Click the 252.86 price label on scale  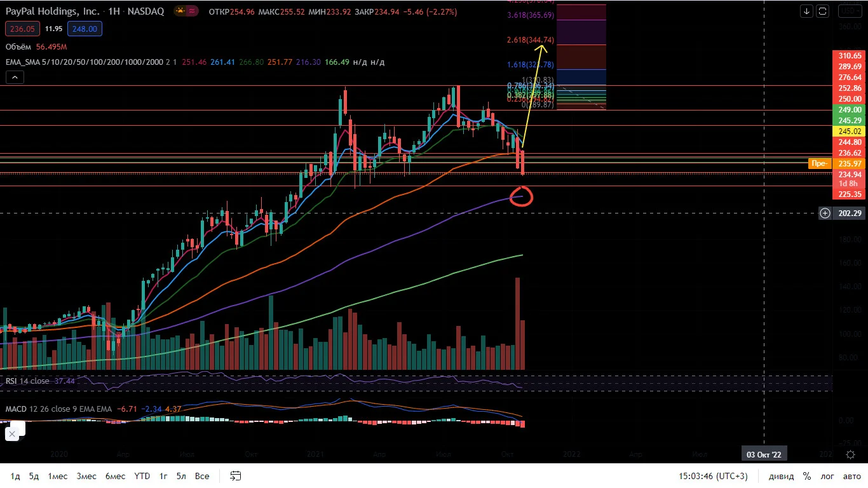point(850,88)
